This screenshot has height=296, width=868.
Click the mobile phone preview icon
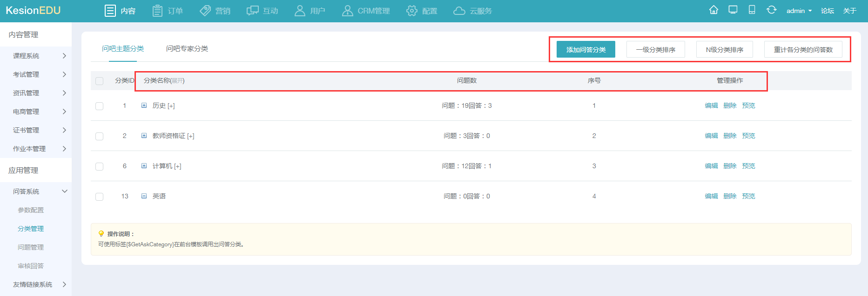click(x=752, y=10)
